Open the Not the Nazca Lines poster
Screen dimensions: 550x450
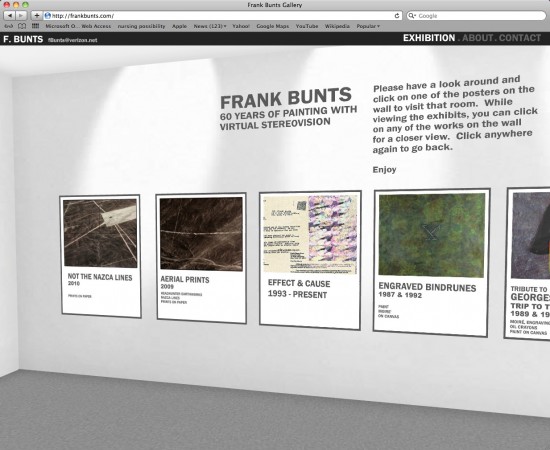[x=101, y=256]
